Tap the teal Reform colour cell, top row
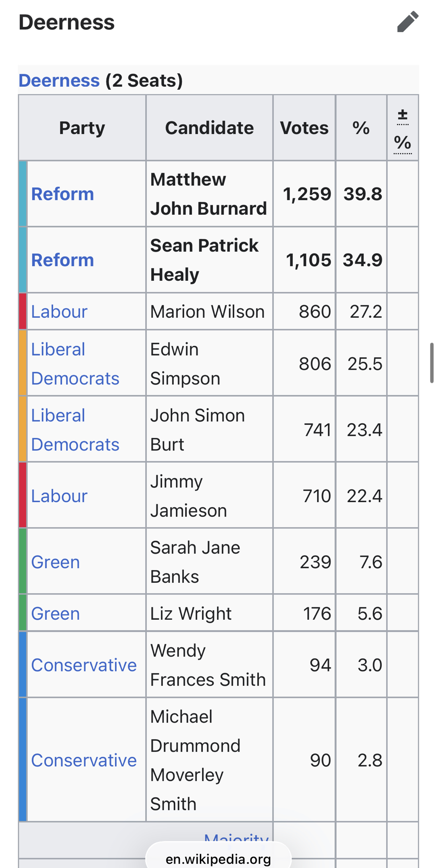Screen dimensions: 437x868 [x=23, y=194]
